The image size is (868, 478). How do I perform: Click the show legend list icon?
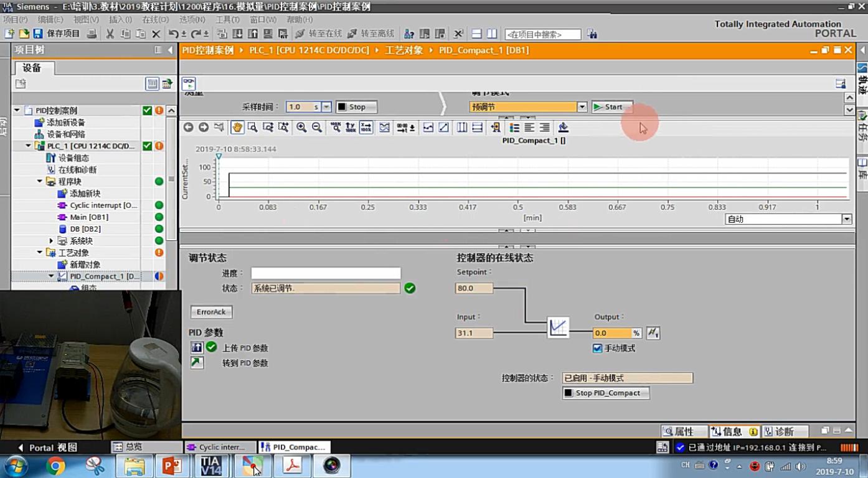click(514, 127)
